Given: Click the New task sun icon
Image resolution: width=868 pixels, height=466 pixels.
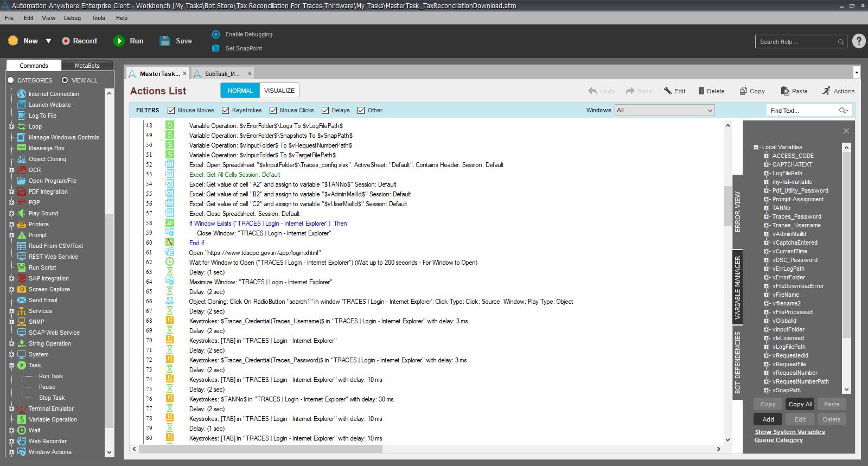Looking at the screenshot, I should (13, 41).
